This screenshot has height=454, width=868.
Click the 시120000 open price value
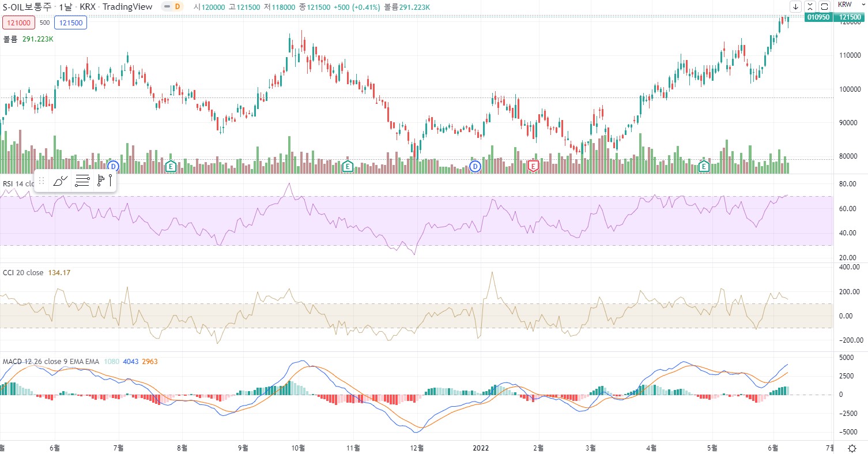click(209, 7)
